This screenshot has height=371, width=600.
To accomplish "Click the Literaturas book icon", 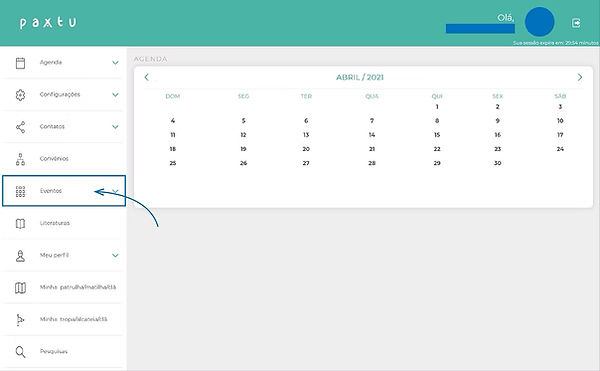I will (20, 223).
